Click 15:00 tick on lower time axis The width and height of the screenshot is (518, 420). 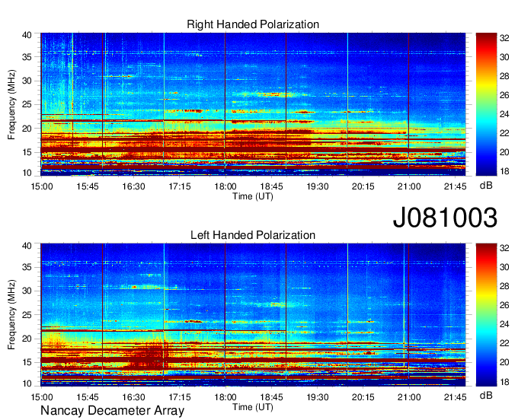tap(42, 397)
